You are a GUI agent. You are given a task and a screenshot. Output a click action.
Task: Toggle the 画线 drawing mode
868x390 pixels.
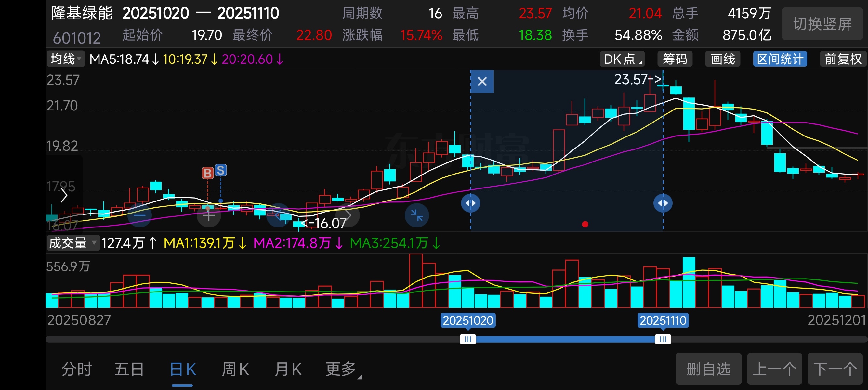[722, 59]
